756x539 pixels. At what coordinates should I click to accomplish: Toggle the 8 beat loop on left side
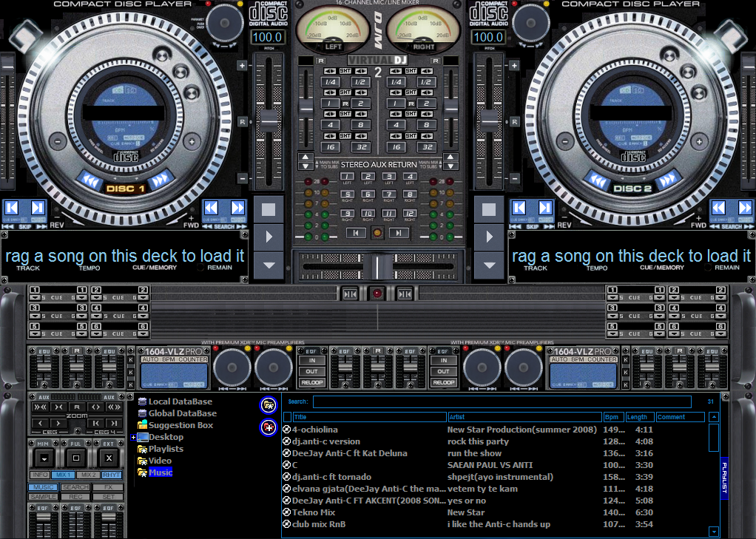[x=361, y=125]
